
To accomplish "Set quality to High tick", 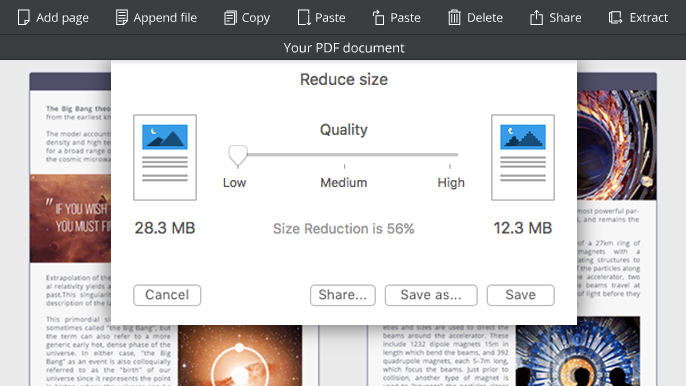I will [450, 166].
